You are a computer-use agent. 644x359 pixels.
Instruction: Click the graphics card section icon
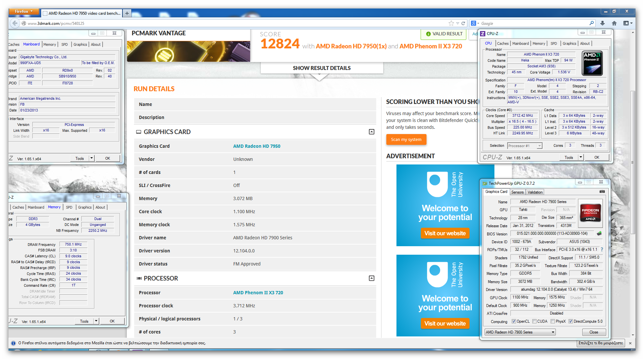pos(138,132)
